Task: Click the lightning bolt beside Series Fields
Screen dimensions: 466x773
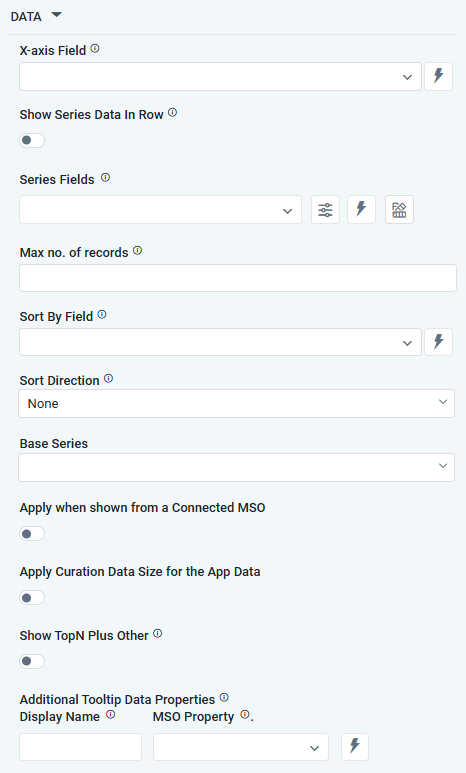Action: pos(361,210)
